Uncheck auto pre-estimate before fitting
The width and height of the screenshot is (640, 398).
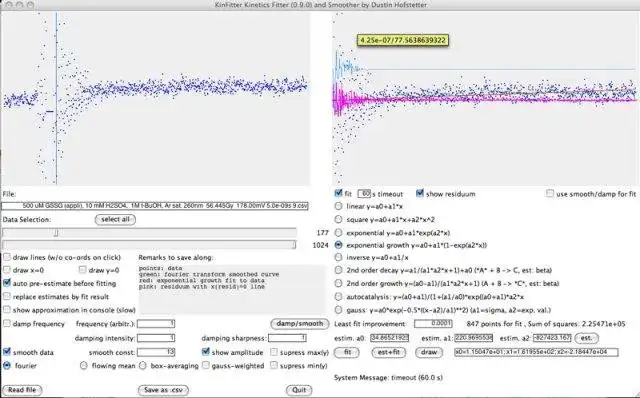point(7,283)
